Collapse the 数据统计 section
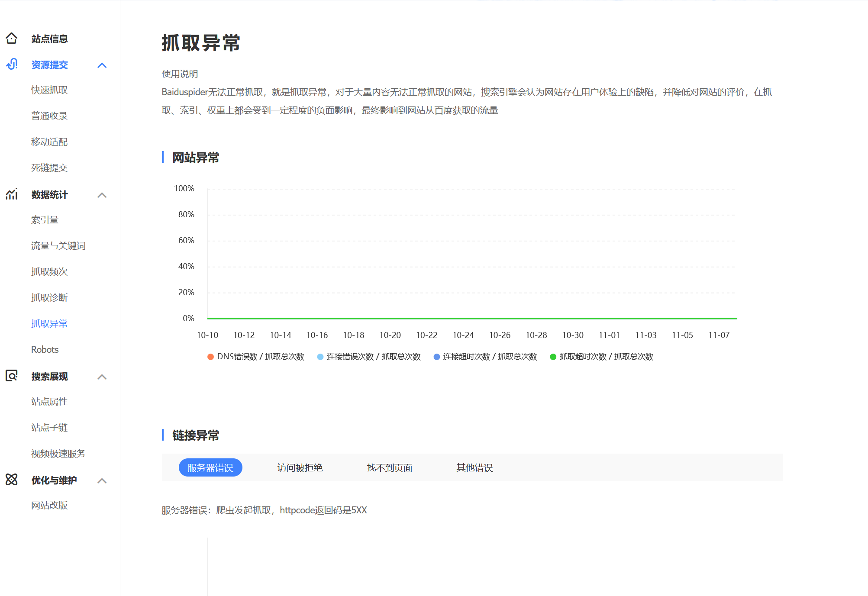The width and height of the screenshot is (868, 596). (x=103, y=195)
